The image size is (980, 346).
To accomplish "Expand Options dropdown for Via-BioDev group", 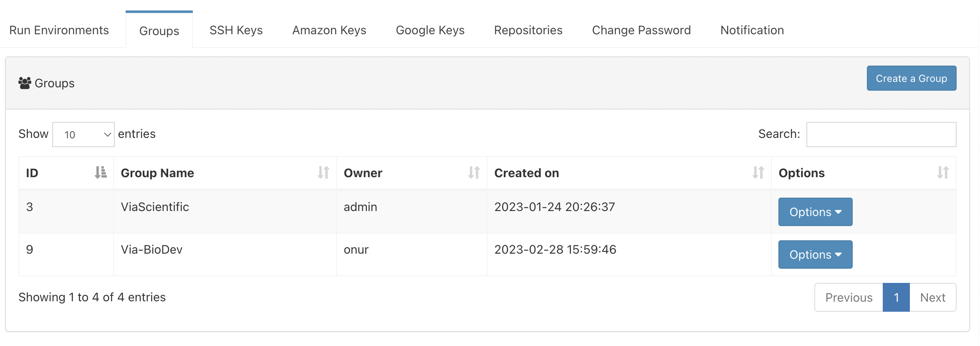I will (x=815, y=254).
